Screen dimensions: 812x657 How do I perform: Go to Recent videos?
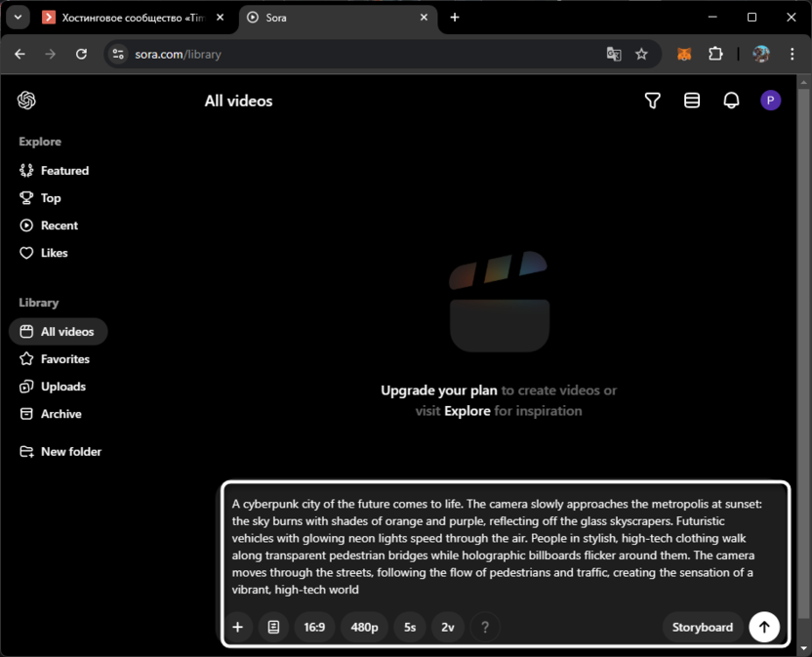(x=49, y=226)
